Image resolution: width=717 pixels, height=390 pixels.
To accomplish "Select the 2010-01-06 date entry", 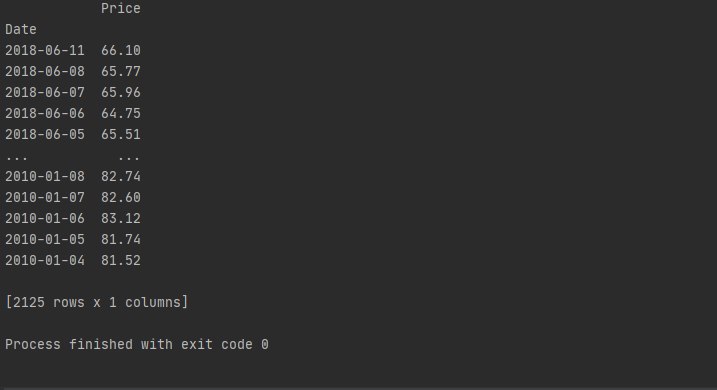I will 45,219.
